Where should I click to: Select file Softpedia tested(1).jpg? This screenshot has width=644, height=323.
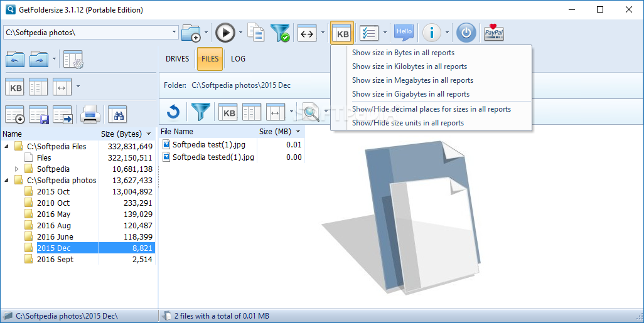click(213, 157)
